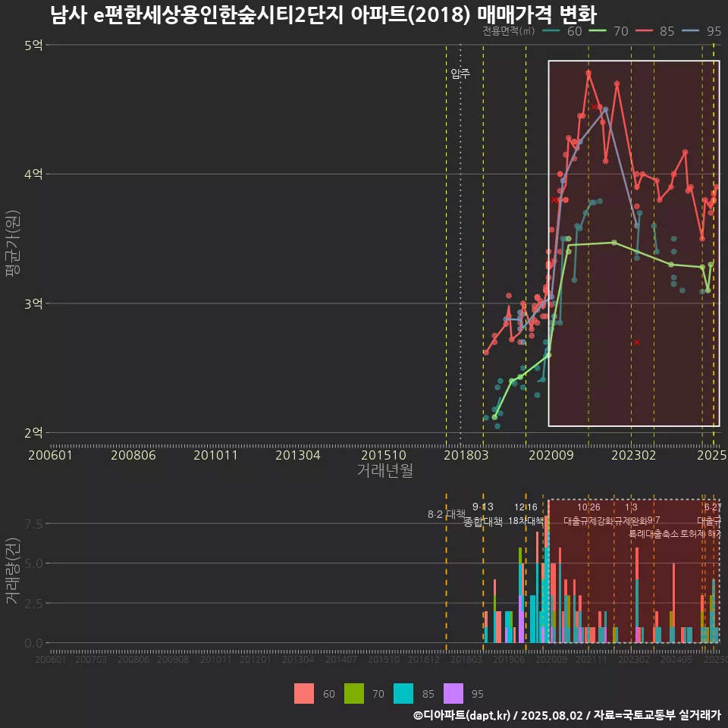Click the red x marker near 2.7억
728x728 pixels.
coord(636,342)
